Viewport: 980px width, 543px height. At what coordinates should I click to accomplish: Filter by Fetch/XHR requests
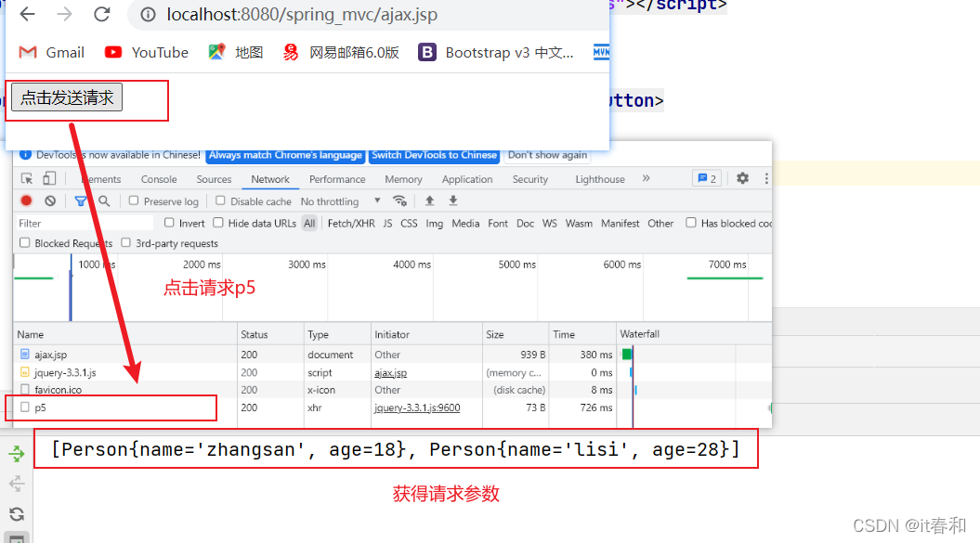[351, 223]
